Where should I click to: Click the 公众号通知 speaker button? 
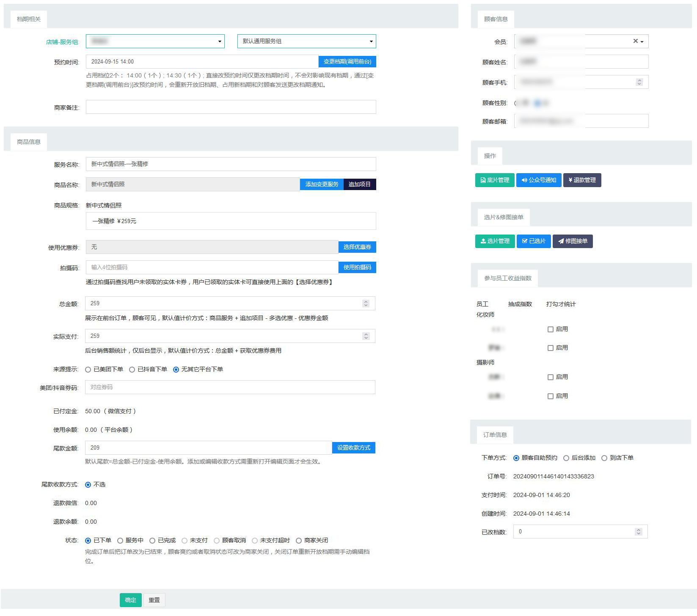[539, 180]
